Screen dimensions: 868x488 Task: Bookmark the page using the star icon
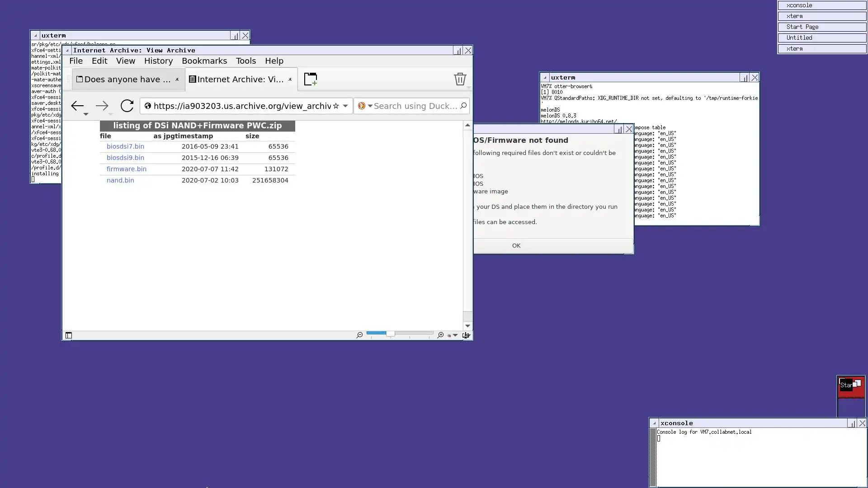[336, 106]
